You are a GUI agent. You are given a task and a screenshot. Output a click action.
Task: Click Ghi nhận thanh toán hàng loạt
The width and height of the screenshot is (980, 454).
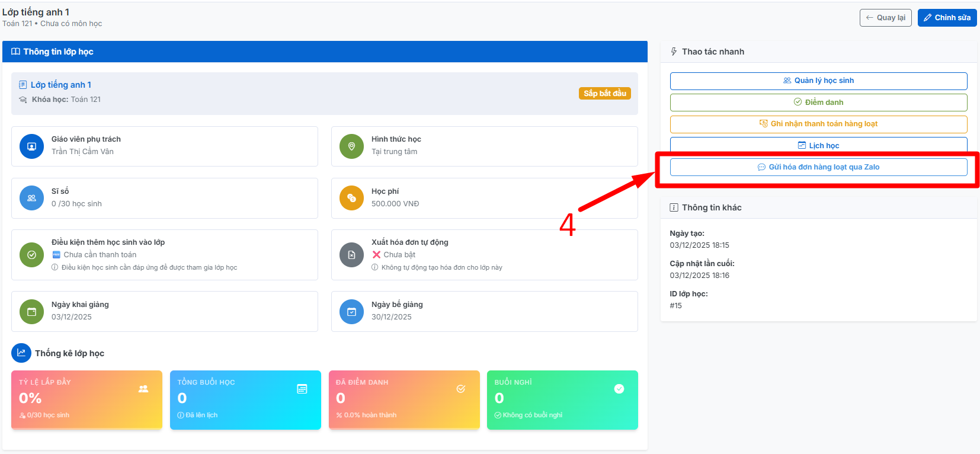point(818,124)
